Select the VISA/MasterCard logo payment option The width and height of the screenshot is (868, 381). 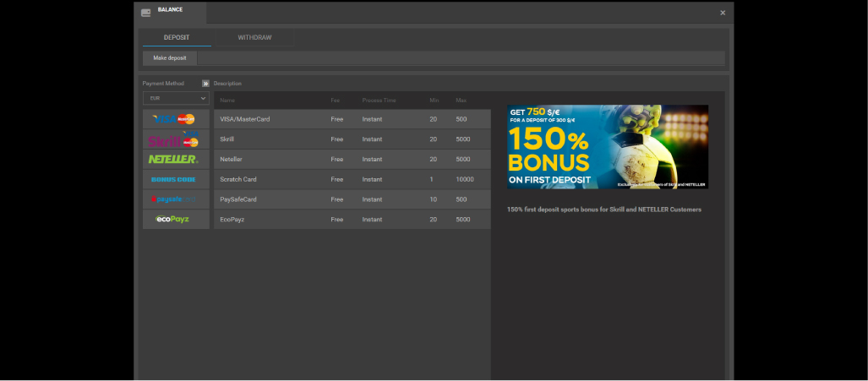(176, 119)
